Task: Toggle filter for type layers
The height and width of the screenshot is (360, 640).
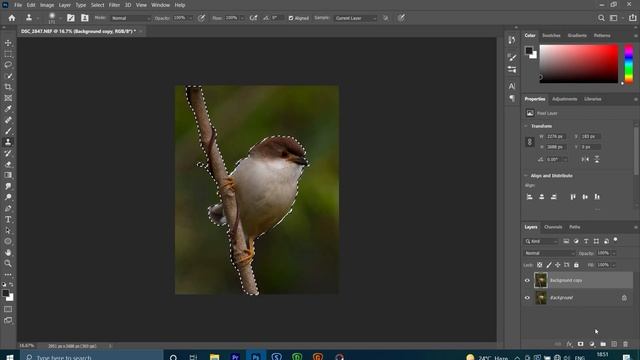Action: (586, 241)
